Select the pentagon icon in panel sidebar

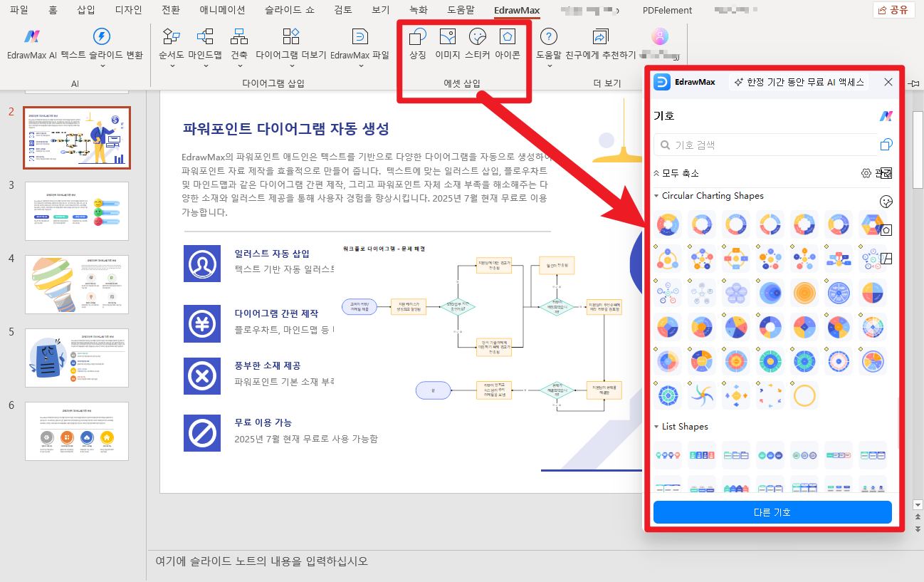coord(886,230)
